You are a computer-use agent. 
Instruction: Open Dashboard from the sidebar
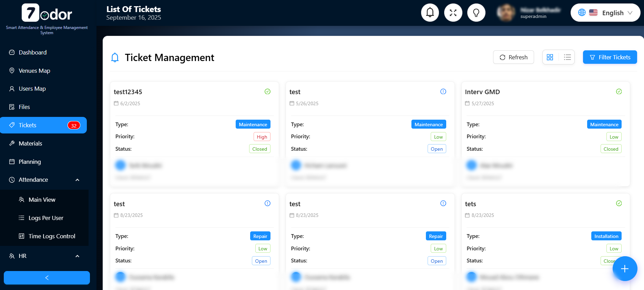[32, 52]
